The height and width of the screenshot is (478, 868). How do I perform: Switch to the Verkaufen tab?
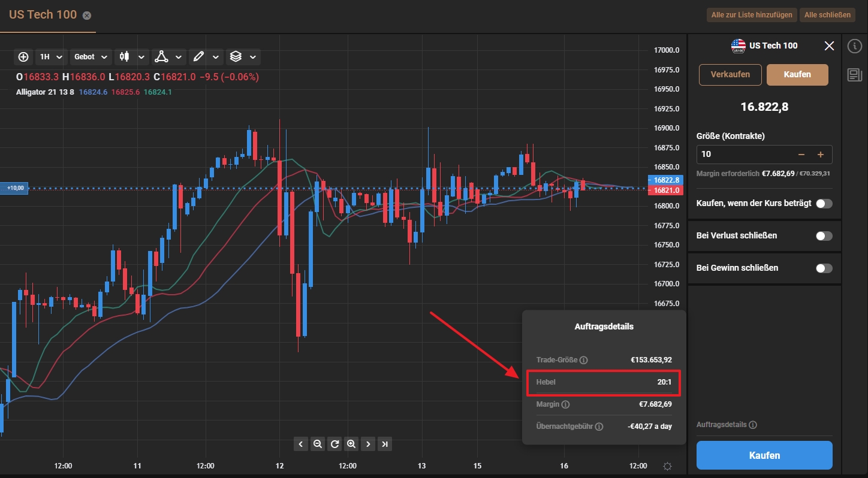pos(730,75)
